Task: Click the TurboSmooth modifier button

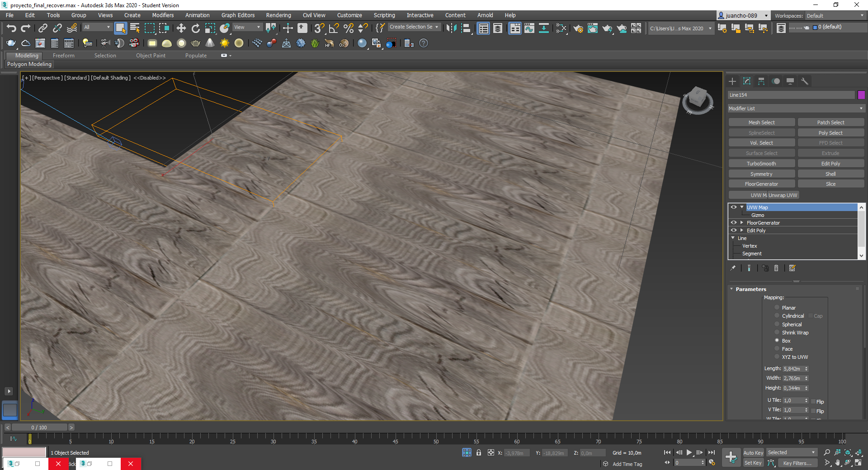Action: (761, 164)
